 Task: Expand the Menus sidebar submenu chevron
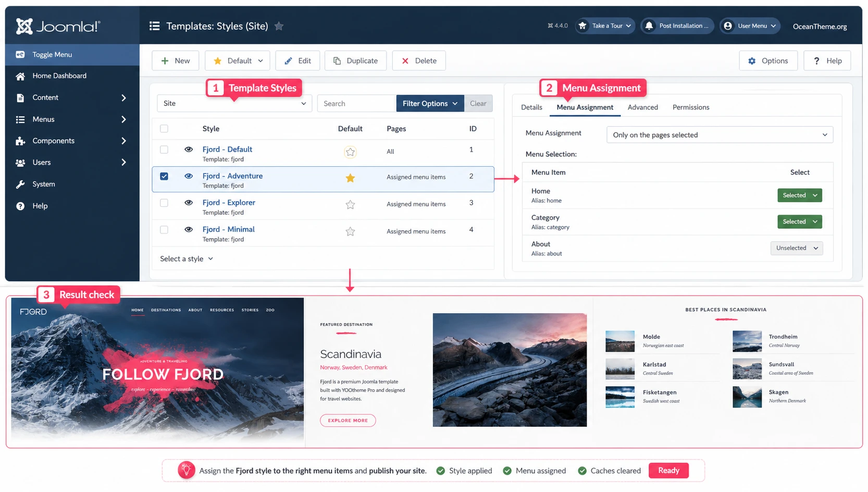[x=123, y=119]
